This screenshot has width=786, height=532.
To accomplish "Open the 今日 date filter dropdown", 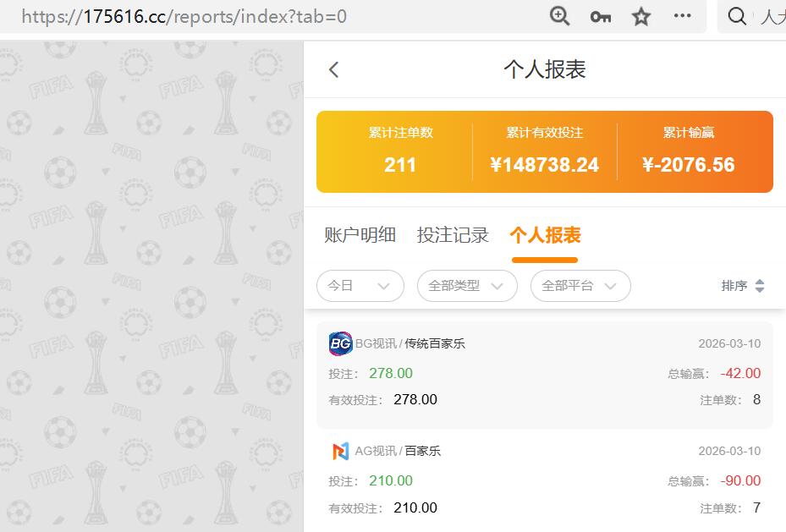I will tap(360, 286).
